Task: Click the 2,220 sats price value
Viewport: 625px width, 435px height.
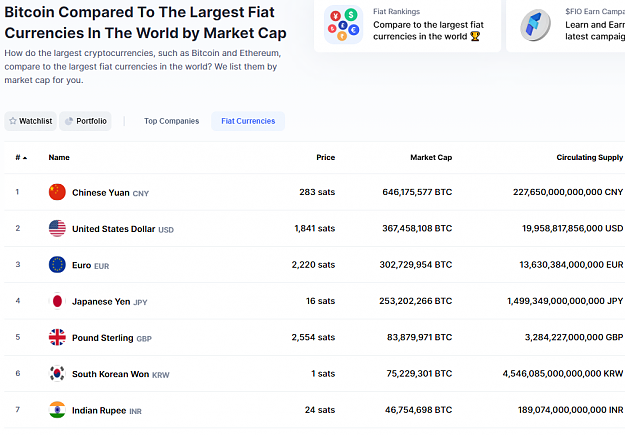Action: coord(313,265)
